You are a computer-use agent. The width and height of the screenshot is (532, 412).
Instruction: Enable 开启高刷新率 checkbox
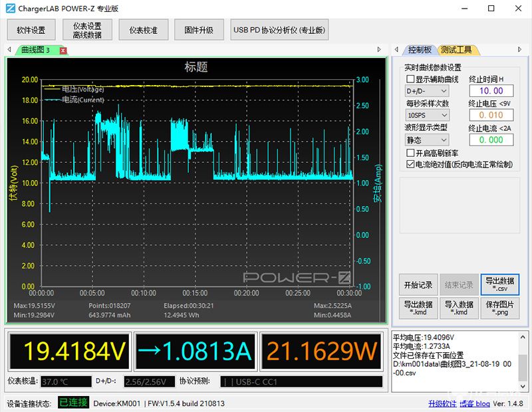(410, 153)
